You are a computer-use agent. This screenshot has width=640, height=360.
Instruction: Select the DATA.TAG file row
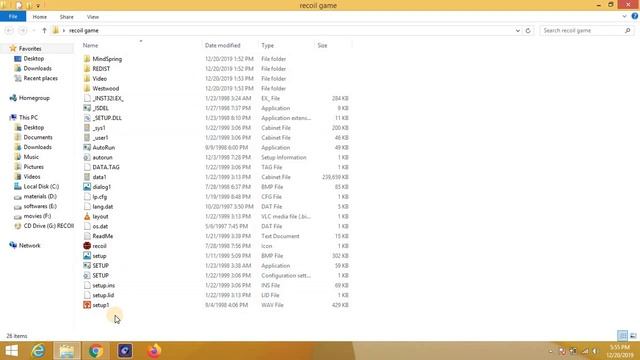click(216, 167)
